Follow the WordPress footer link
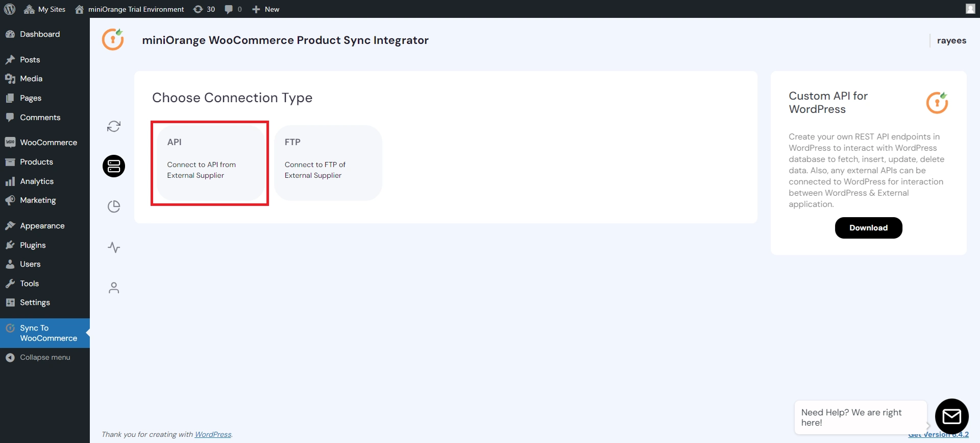The height and width of the screenshot is (443, 980). 213,434
